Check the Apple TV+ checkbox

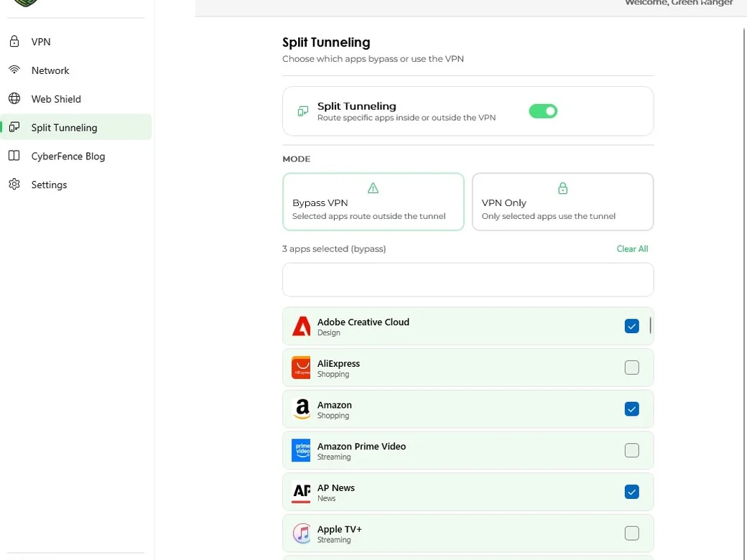(631, 533)
